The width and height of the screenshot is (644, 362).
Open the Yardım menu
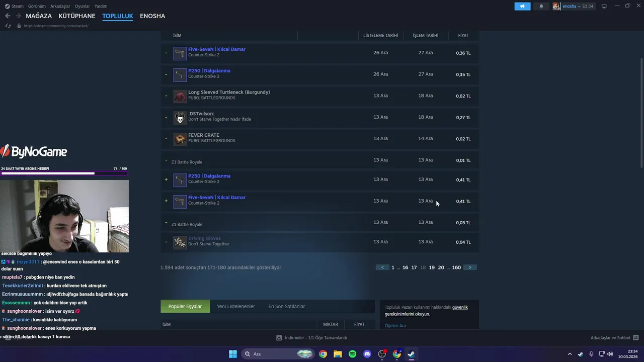[101, 6]
